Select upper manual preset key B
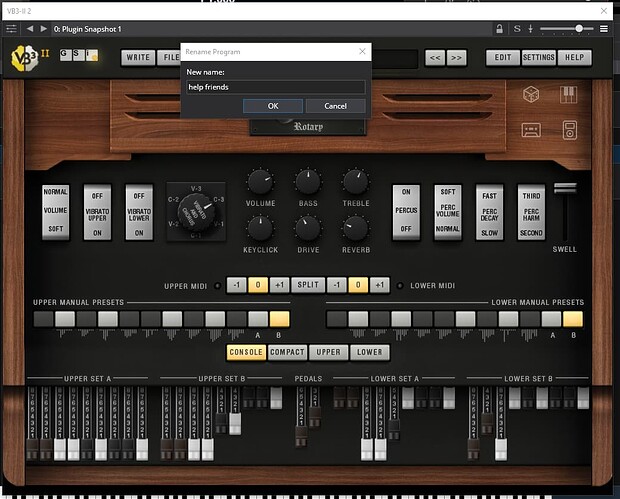This screenshot has height=499, width=620. tap(279, 319)
